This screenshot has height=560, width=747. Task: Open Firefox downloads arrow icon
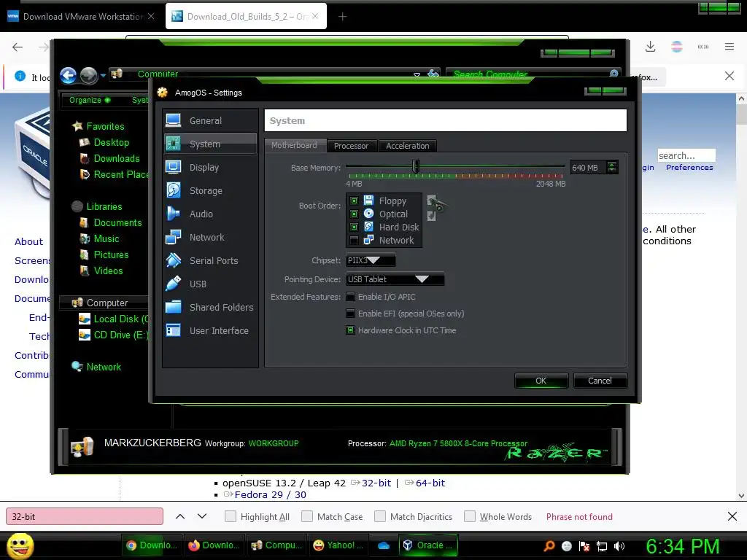(x=650, y=47)
